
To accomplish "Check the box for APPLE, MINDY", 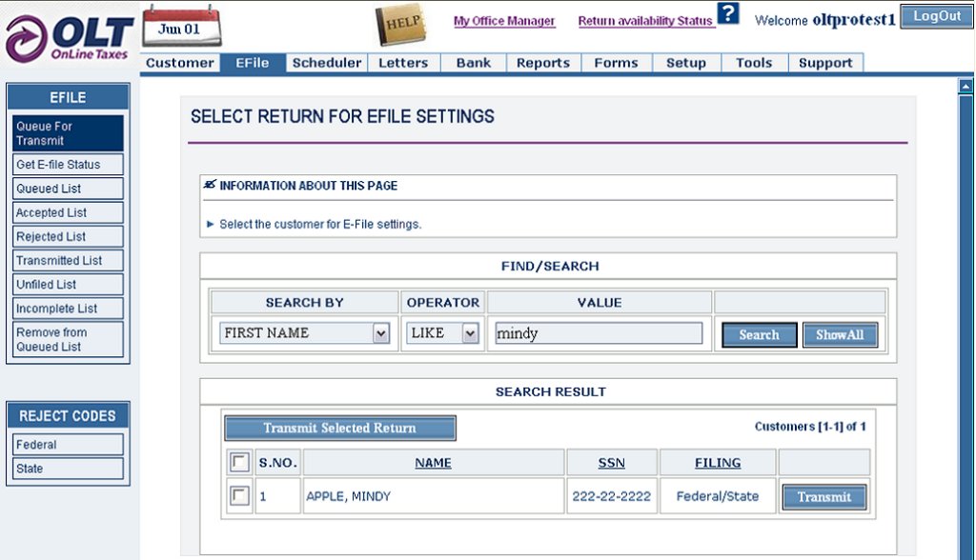I will click(x=239, y=496).
